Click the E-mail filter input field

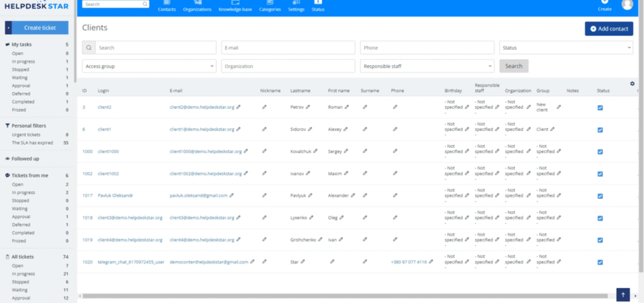(288, 47)
